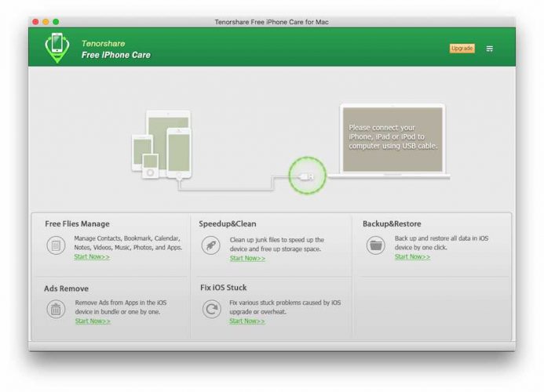Start Now under Free Files Manage
The width and height of the screenshot is (544, 392).
[x=92, y=257]
